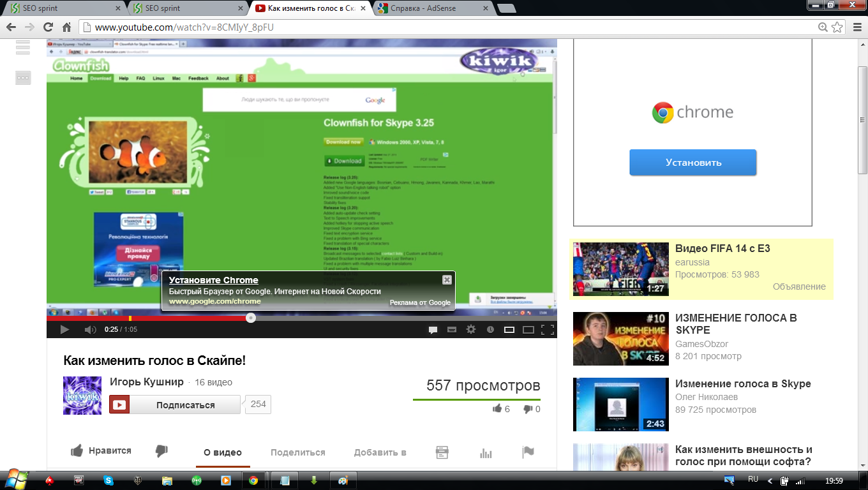Viewport: 868px width, 490px height.
Task: Click the Установить button in Chrome ad
Action: (x=693, y=162)
